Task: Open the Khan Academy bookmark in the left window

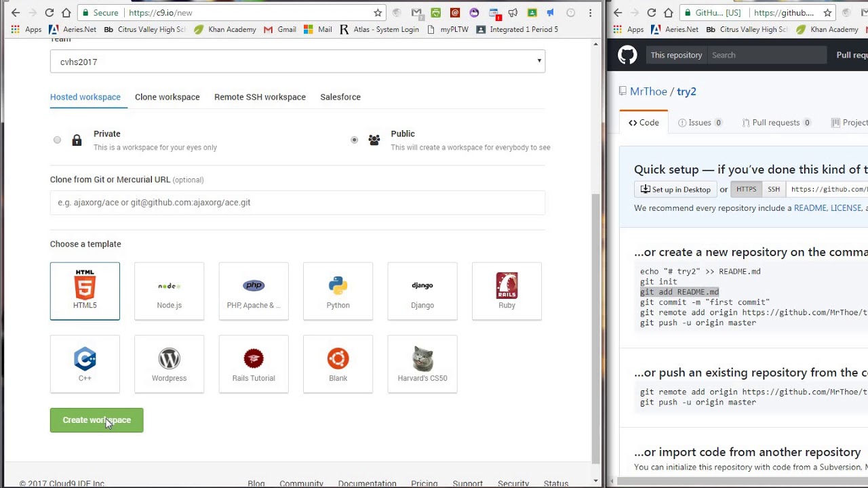Action: 225,29
